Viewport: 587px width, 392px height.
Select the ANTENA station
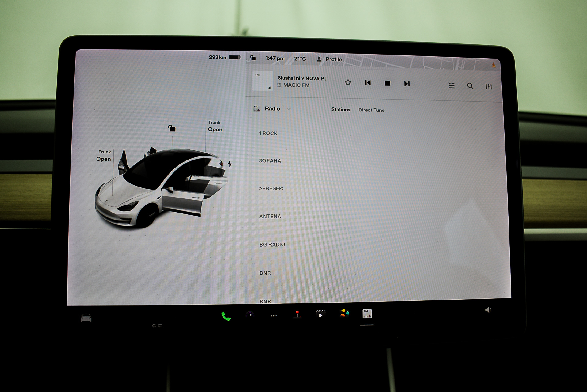coord(270,216)
